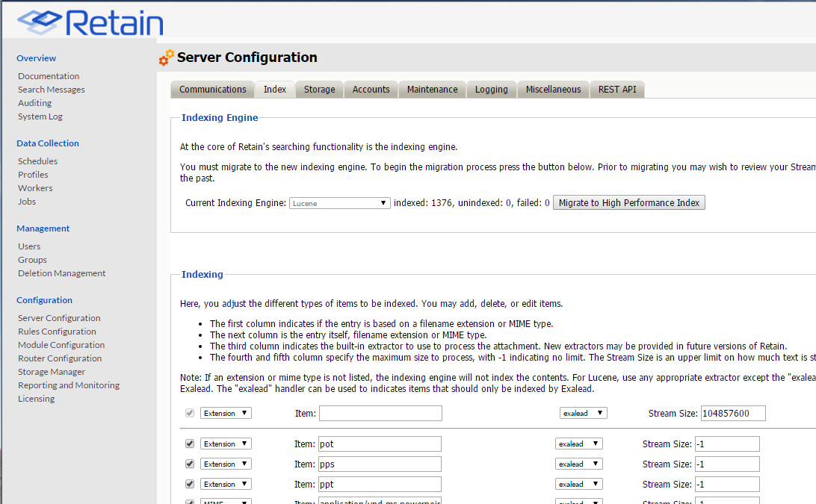The image size is (816, 504).
Task: Click the Stream Size field showing 104857600
Action: (733, 414)
